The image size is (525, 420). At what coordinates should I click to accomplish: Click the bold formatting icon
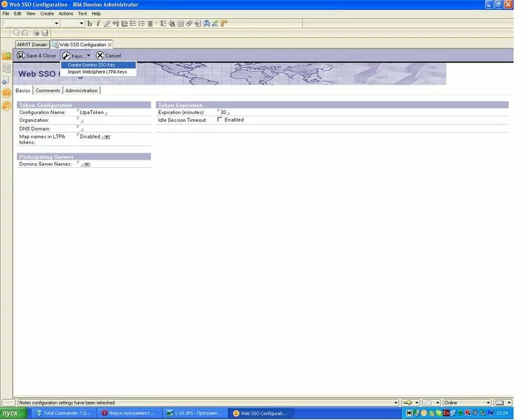(x=90, y=24)
